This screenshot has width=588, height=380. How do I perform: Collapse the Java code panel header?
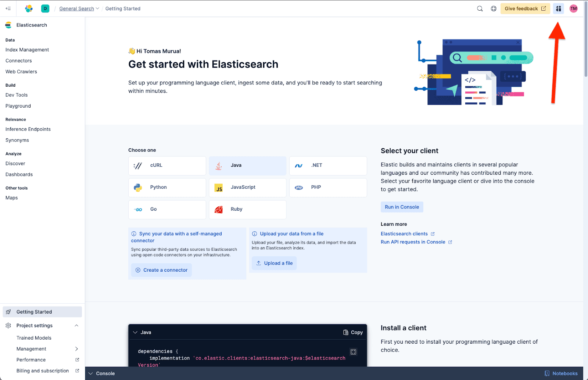pos(135,332)
